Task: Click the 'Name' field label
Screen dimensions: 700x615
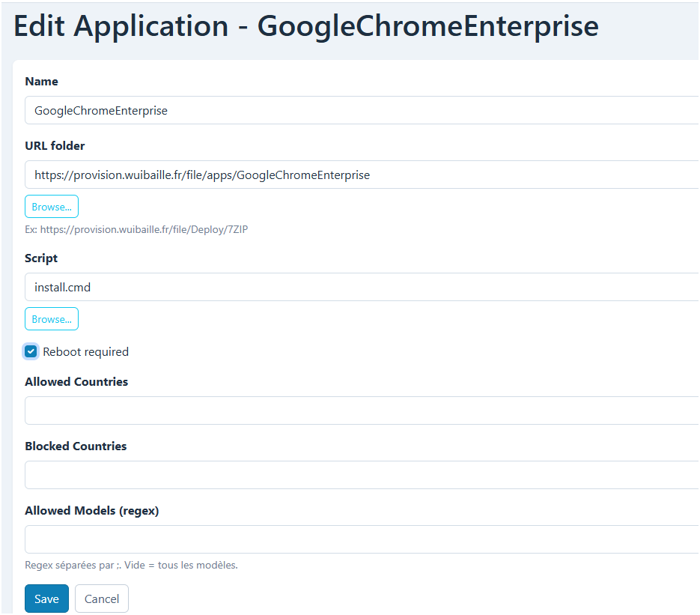Action: 41,82
